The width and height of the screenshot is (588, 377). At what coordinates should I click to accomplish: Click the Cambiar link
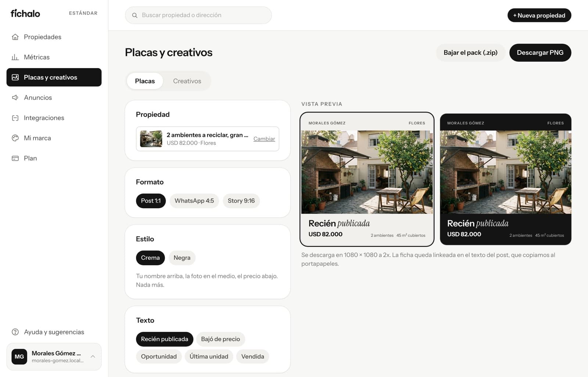[264, 139]
